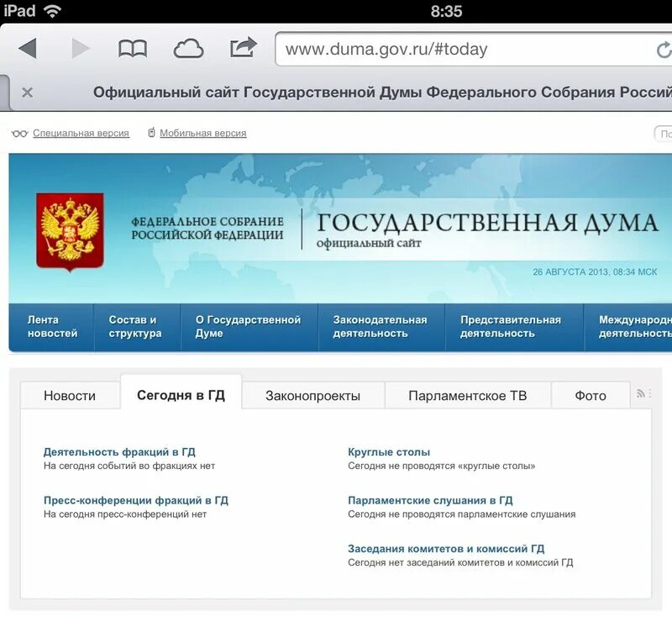
Task: Tap the Safari back arrow
Action: 28,48
